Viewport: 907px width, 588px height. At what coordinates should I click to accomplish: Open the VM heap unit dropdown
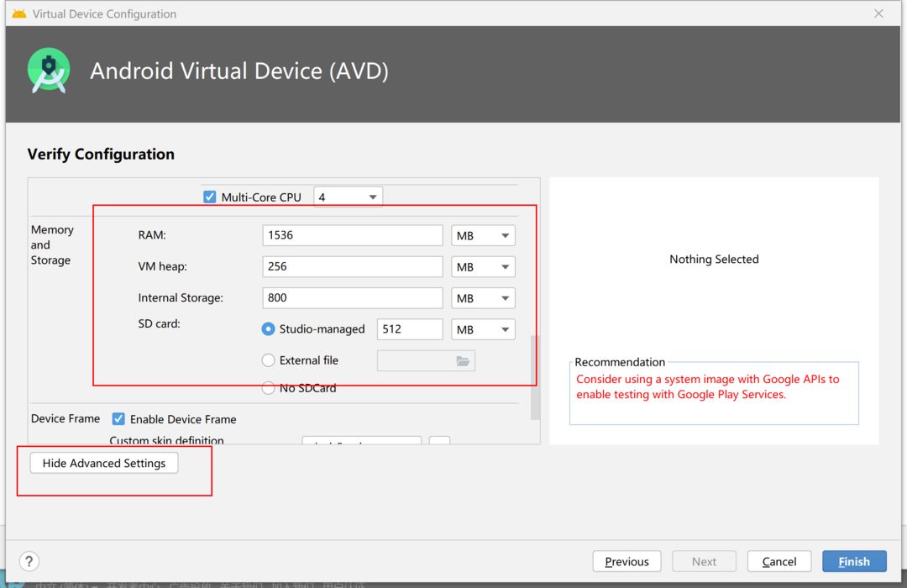(483, 267)
